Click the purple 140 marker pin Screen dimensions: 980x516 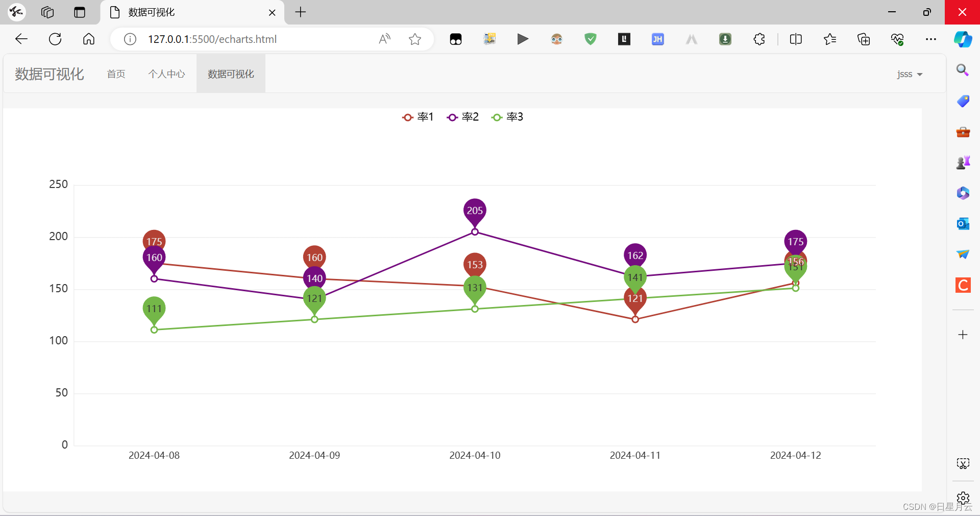point(314,278)
